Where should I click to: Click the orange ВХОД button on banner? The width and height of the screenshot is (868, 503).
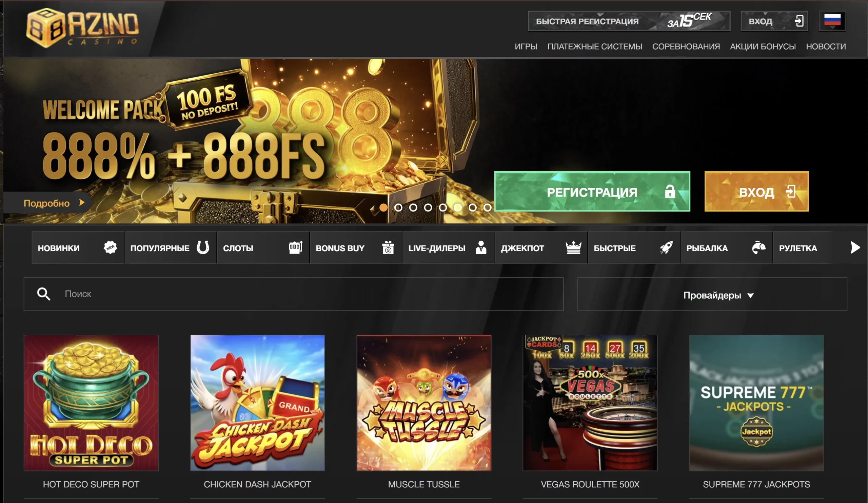756,192
